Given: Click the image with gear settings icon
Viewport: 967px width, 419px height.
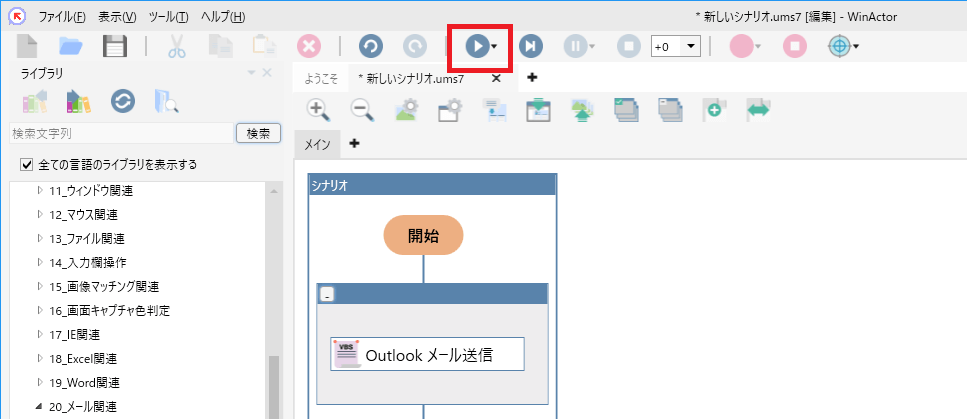Looking at the screenshot, I should click(x=406, y=110).
